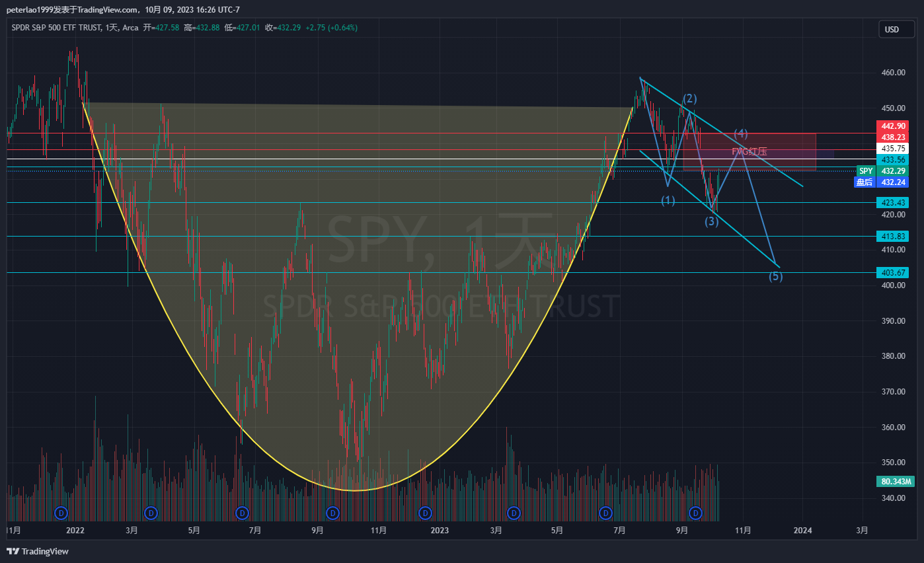Screen dimensions: 924x563
Task: Click the 80.343M volume label
Action: [x=894, y=482]
